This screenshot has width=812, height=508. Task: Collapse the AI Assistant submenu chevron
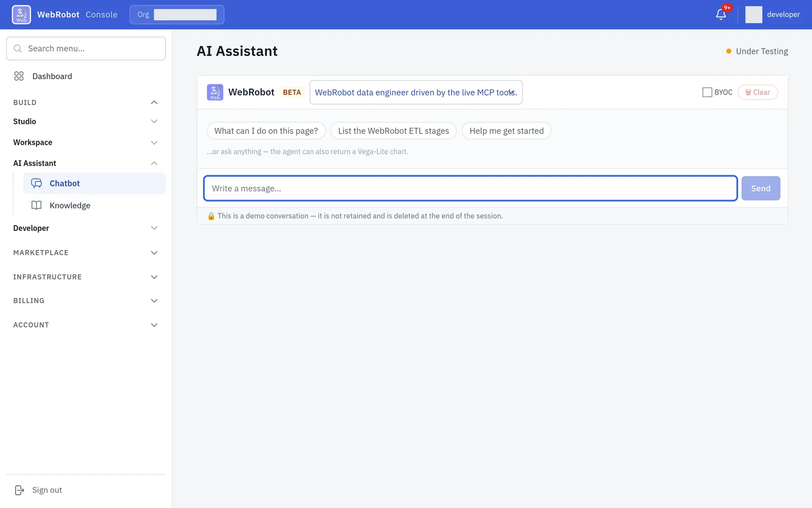click(154, 164)
